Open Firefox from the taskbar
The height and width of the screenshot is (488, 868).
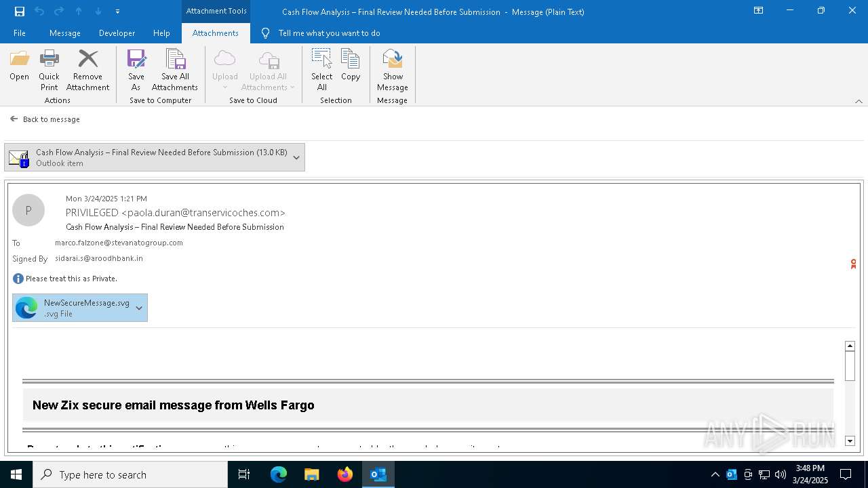click(x=345, y=474)
